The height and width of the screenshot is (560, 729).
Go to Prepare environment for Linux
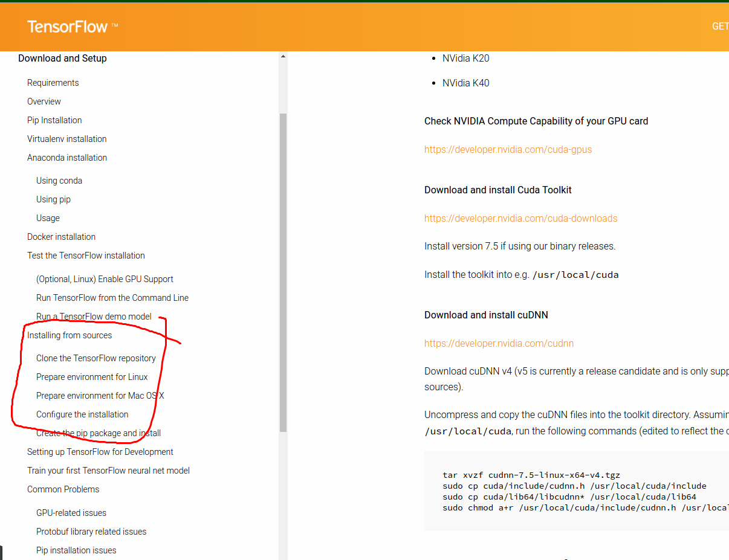[x=92, y=377]
